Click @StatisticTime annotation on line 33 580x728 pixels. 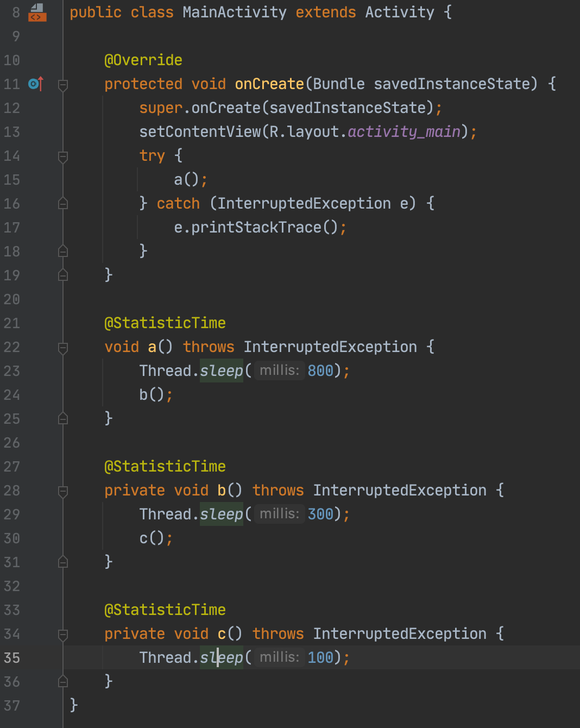tap(165, 610)
